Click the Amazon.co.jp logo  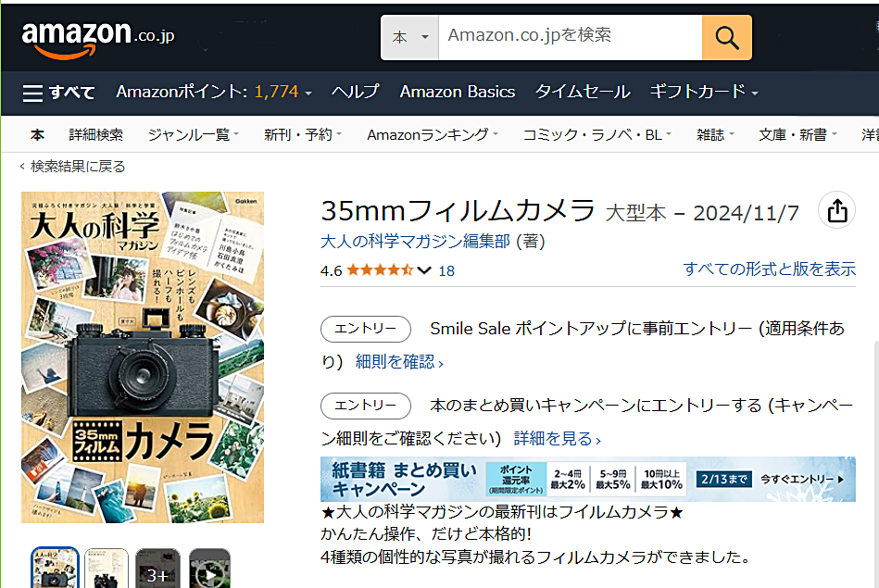coord(97,37)
